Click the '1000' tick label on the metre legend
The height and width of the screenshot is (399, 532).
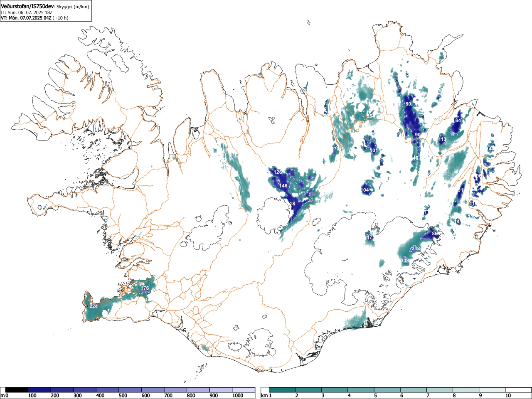pyautogui.click(x=237, y=396)
